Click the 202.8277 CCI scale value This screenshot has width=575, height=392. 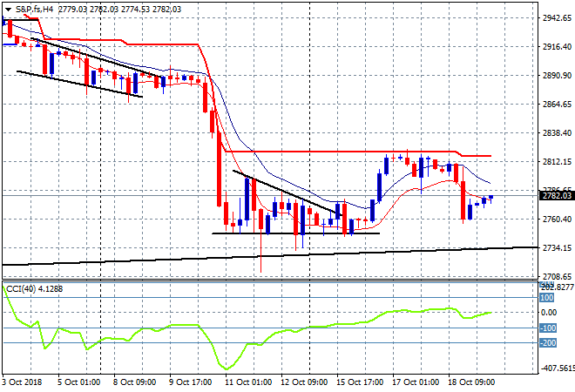click(x=557, y=287)
